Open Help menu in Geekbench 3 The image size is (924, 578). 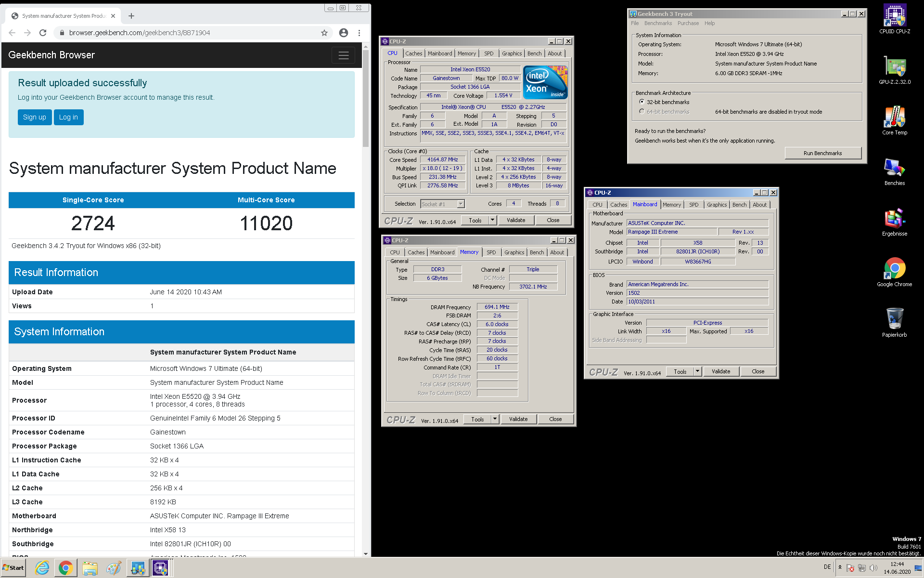point(709,23)
